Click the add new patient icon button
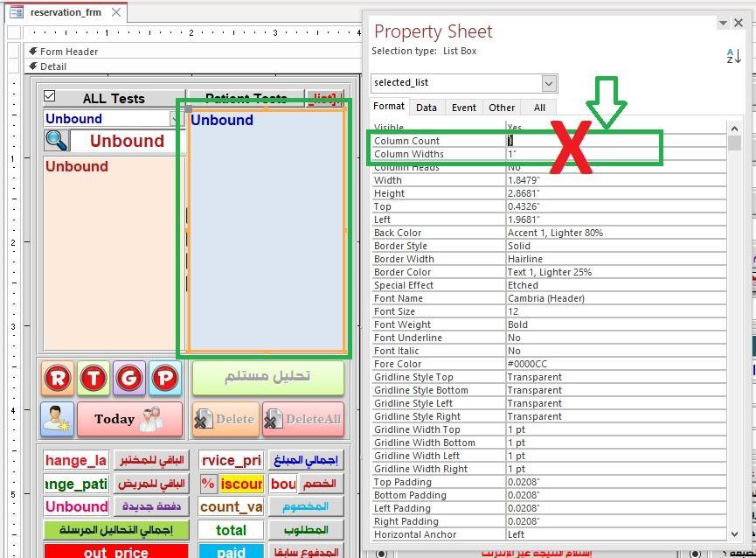Screen dimensions: 756x558 [x=58, y=419]
